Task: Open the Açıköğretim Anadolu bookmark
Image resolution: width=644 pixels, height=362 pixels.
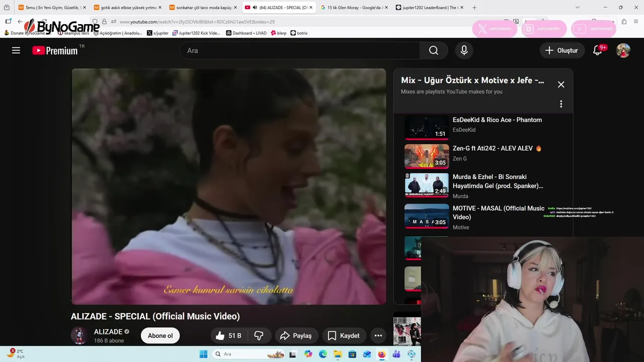Action: [x=118, y=33]
